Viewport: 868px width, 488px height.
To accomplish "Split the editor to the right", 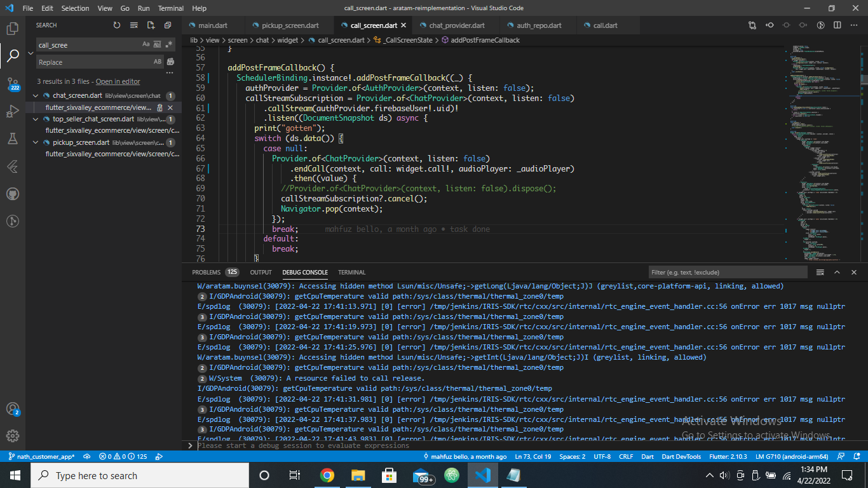I will [x=837, y=25].
